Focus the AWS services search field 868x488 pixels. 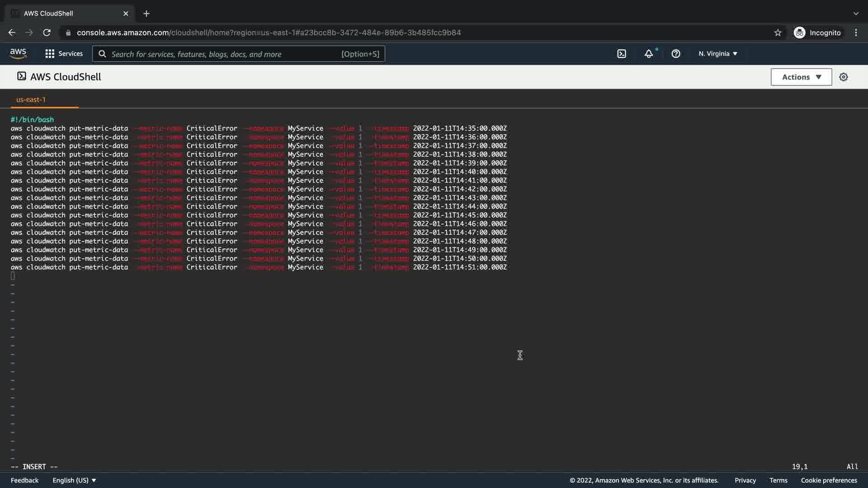pyautogui.click(x=226, y=54)
